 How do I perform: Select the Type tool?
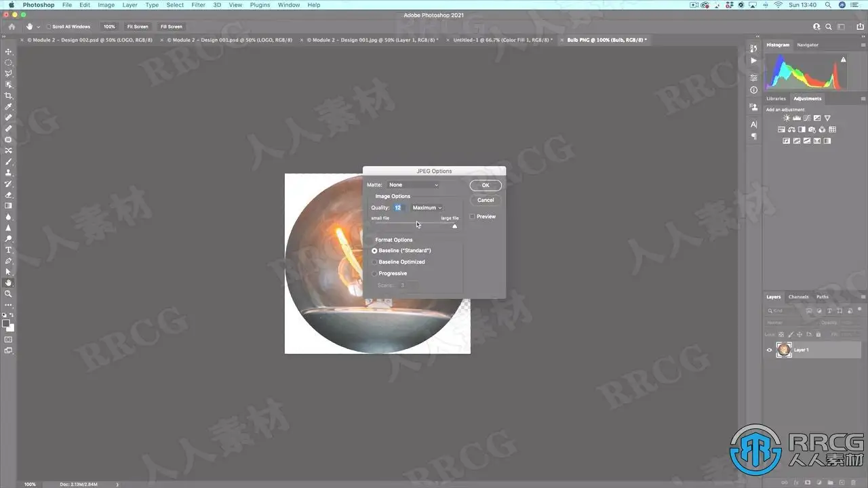9,249
